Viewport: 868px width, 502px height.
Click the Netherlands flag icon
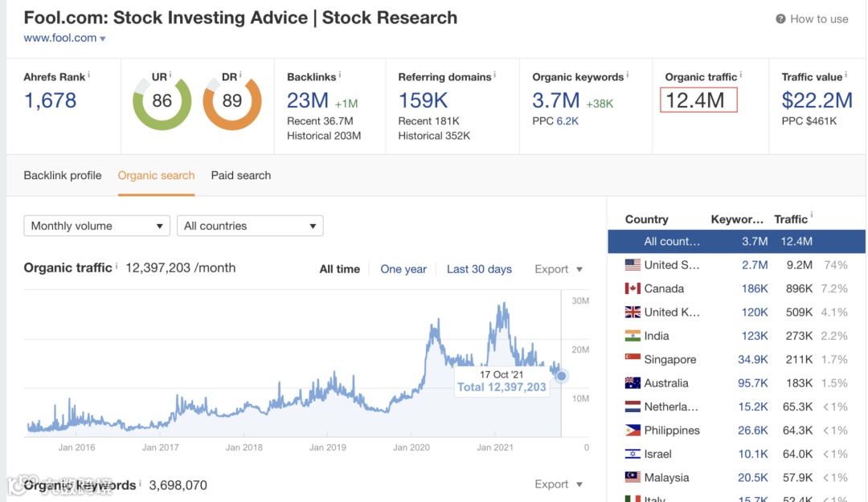pos(633,406)
